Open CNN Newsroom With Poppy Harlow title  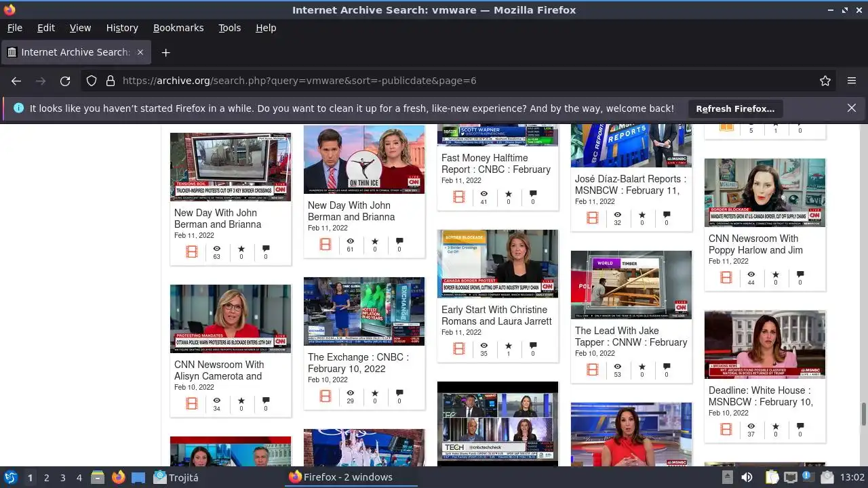pyautogui.click(x=755, y=244)
